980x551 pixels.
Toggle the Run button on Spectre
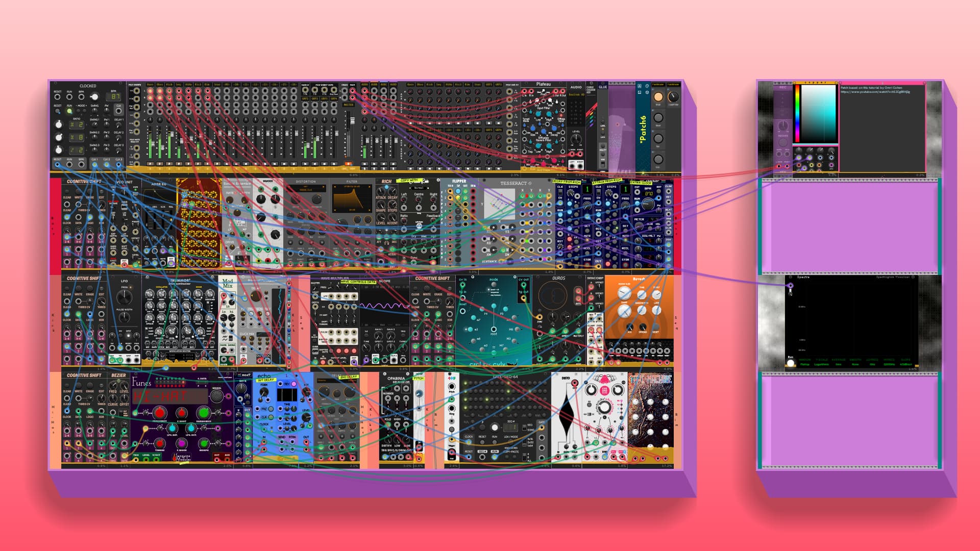(x=791, y=363)
